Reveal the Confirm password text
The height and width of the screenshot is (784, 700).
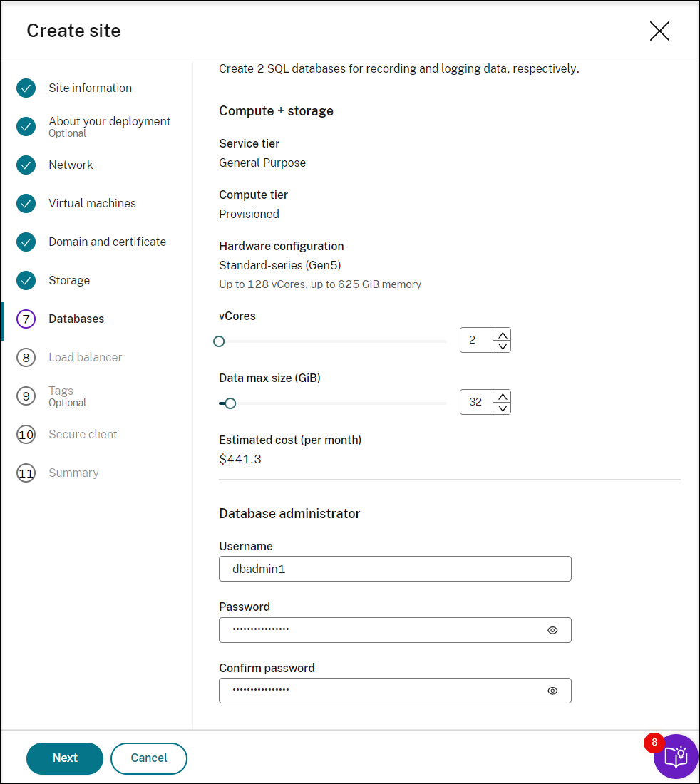(552, 691)
